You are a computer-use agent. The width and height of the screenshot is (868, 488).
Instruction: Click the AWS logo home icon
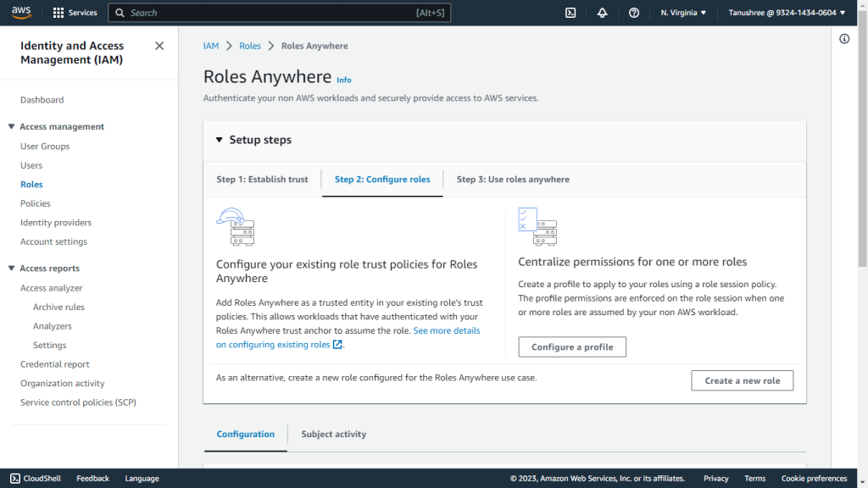(21, 12)
